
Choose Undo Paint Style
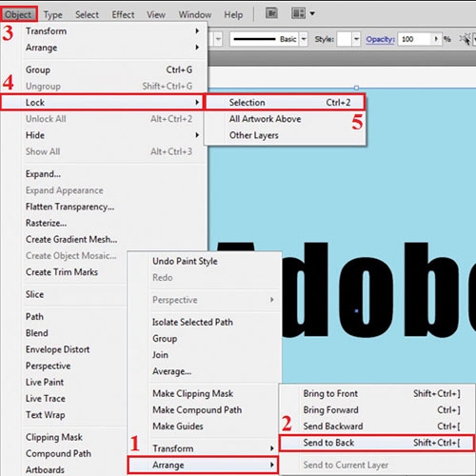click(x=205, y=261)
